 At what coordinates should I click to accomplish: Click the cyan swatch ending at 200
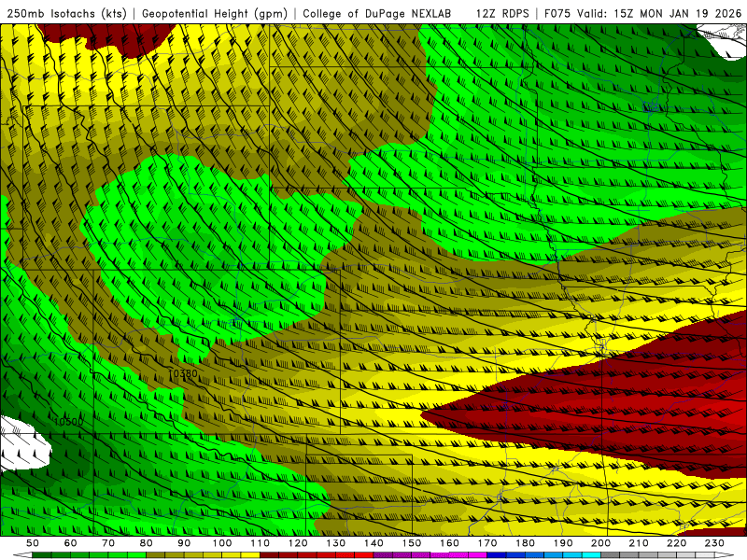pos(591,555)
